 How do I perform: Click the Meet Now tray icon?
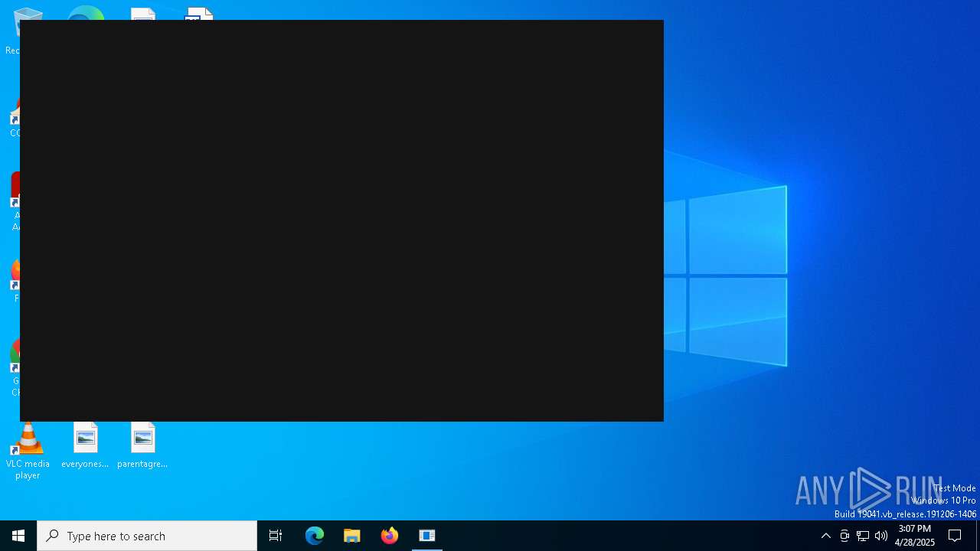(844, 536)
